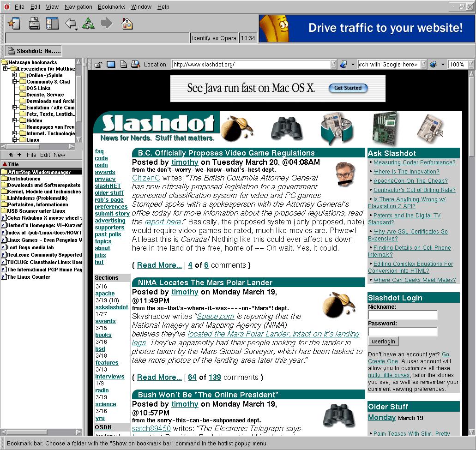Click the Print icon
This screenshot has height=450, width=476.
[x=34, y=23]
